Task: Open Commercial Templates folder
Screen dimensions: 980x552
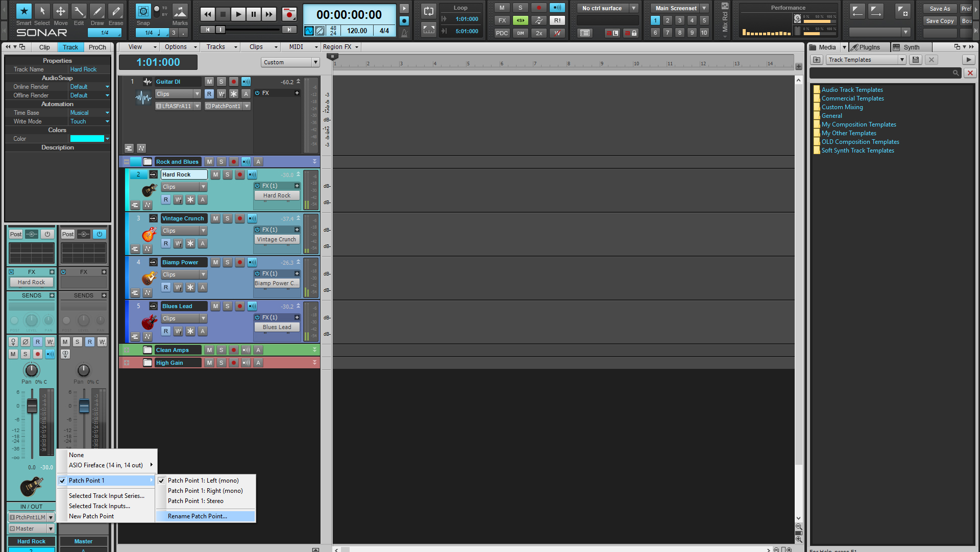Action: (852, 98)
